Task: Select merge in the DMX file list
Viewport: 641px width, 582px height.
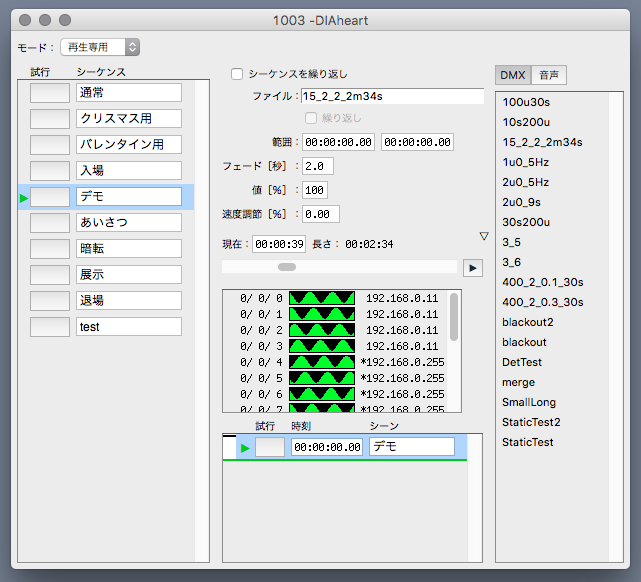Action: click(x=518, y=383)
